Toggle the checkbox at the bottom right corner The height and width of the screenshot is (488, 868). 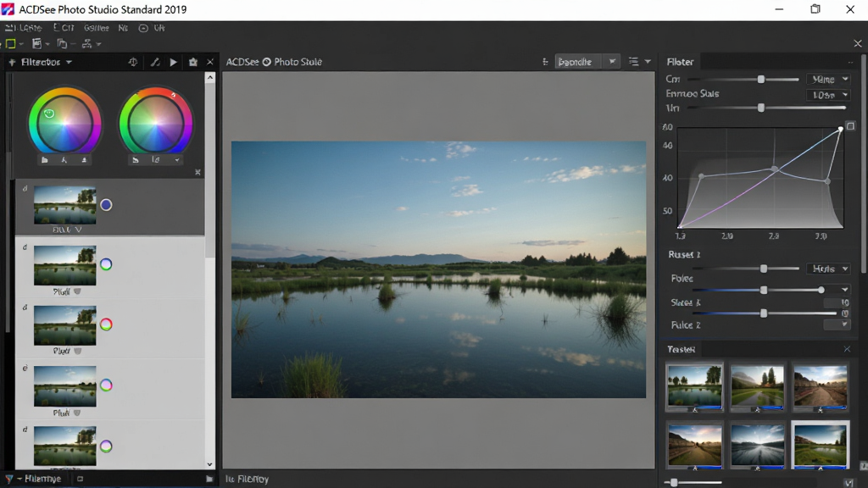click(849, 483)
